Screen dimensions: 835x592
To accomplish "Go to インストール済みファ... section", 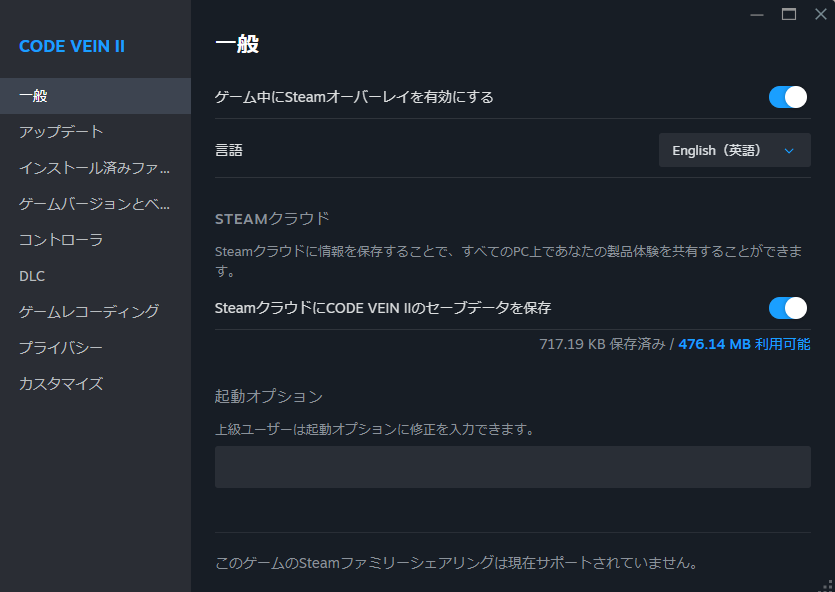I will pyautogui.click(x=95, y=168).
